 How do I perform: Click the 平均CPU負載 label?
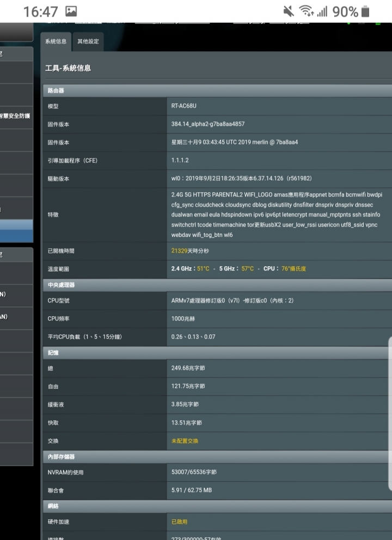pyautogui.click(x=85, y=337)
